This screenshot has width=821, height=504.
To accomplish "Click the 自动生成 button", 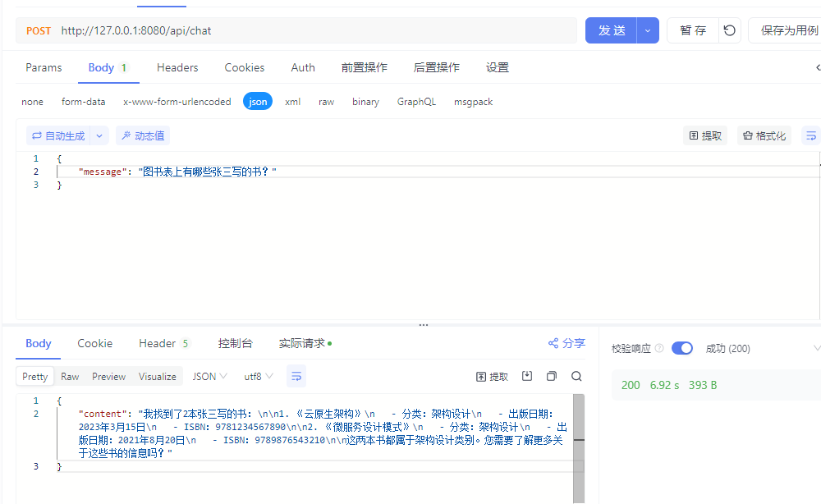I will coord(58,136).
